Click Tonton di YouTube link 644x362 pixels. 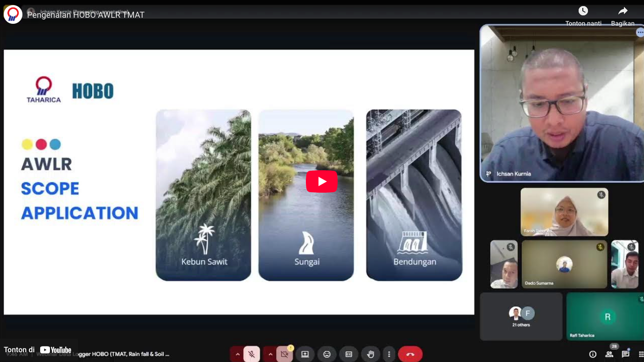coord(38,350)
